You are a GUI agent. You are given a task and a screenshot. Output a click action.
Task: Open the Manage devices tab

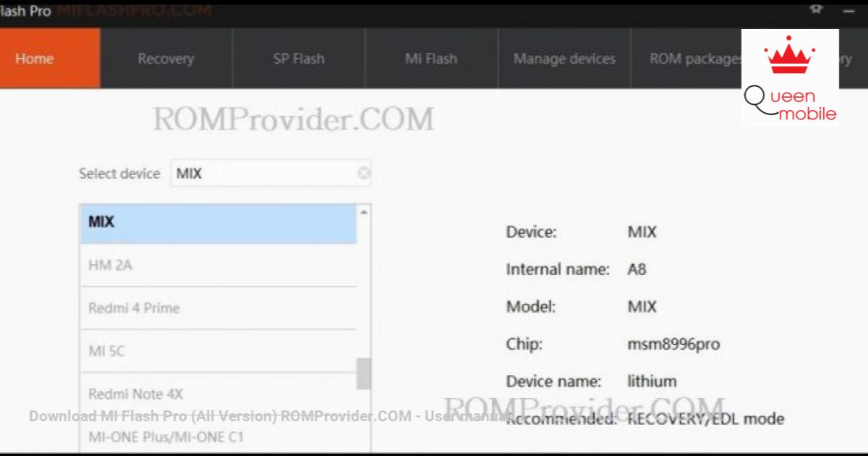tap(564, 59)
